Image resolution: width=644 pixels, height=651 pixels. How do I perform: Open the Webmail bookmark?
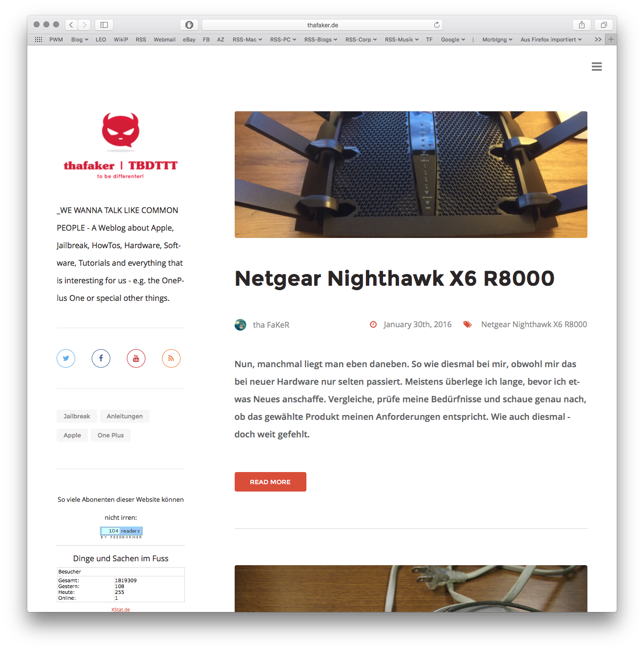point(164,39)
